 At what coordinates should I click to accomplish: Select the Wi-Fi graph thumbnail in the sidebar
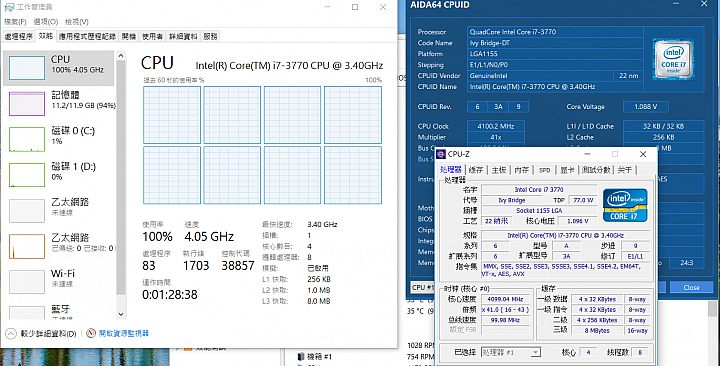coord(27,282)
